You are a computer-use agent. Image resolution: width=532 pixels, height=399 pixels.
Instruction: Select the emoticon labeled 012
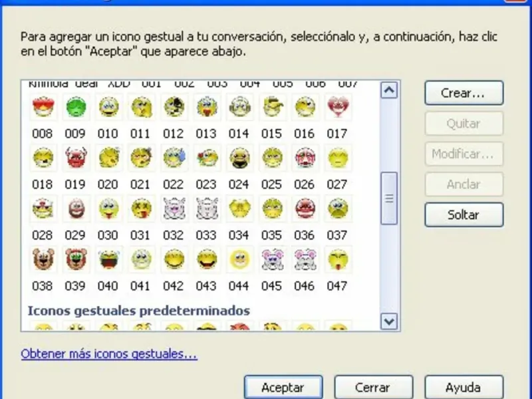[174, 107]
